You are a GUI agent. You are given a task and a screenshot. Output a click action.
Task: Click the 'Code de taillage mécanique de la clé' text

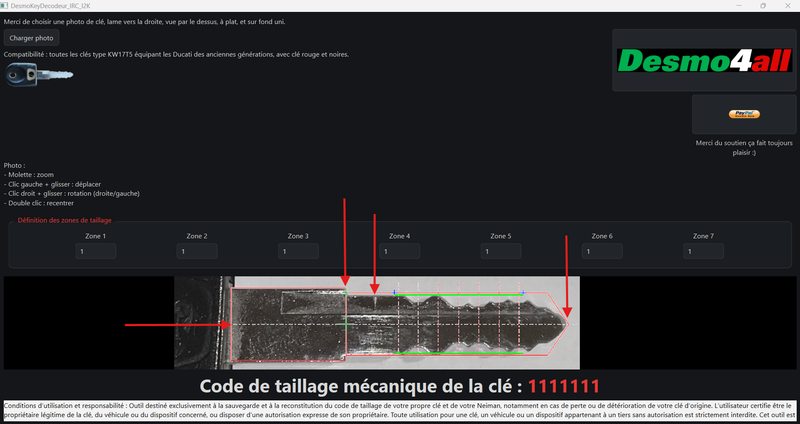pos(361,386)
